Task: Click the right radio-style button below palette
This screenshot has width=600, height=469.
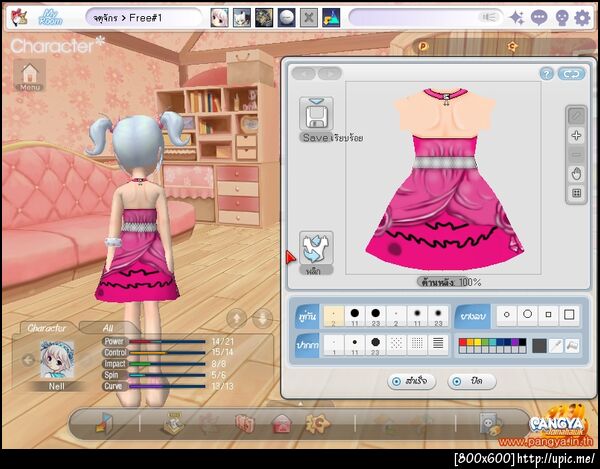Action: coord(472,381)
